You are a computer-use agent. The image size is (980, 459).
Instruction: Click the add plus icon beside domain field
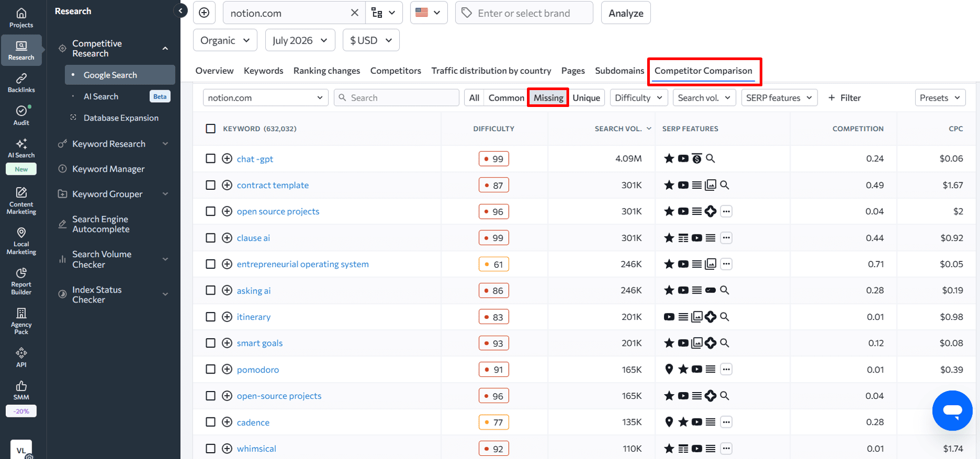(x=204, y=13)
